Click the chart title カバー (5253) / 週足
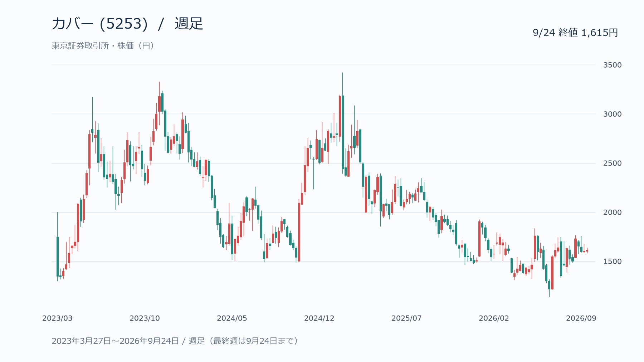Image resolution: width=644 pixels, height=362 pixels. click(x=127, y=24)
